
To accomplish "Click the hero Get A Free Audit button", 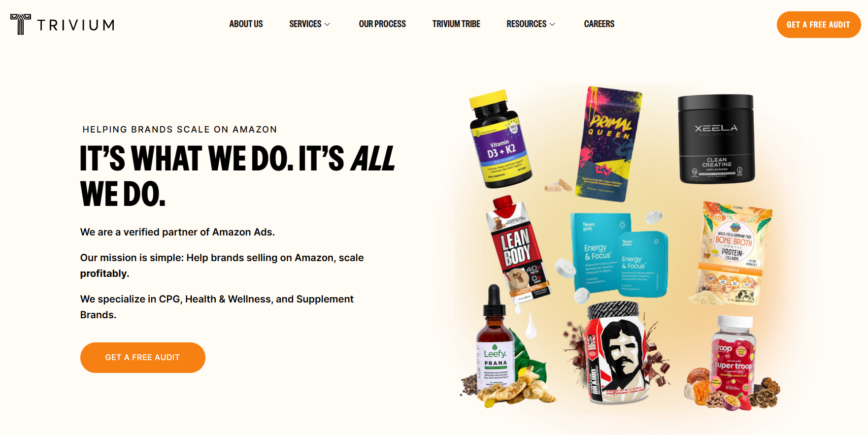I will pyautogui.click(x=142, y=358).
